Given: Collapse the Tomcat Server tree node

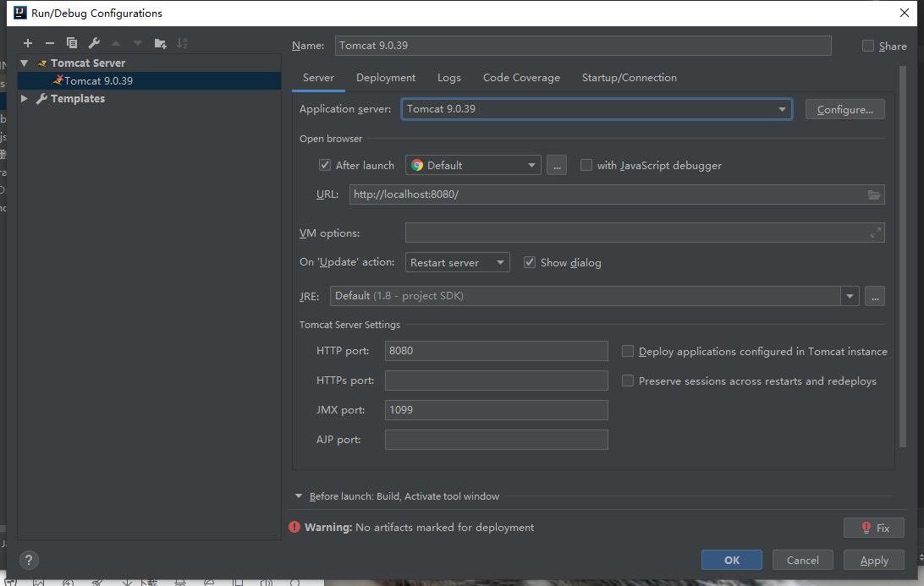Looking at the screenshot, I should coord(25,63).
